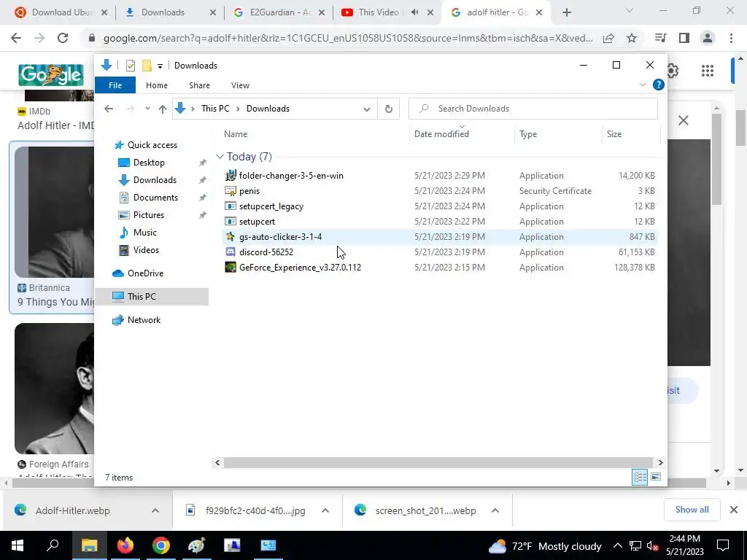Image resolution: width=747 pixels, height=560 pixels.
Task: Open the View ribbon tab
Action: tap(240, 85)
